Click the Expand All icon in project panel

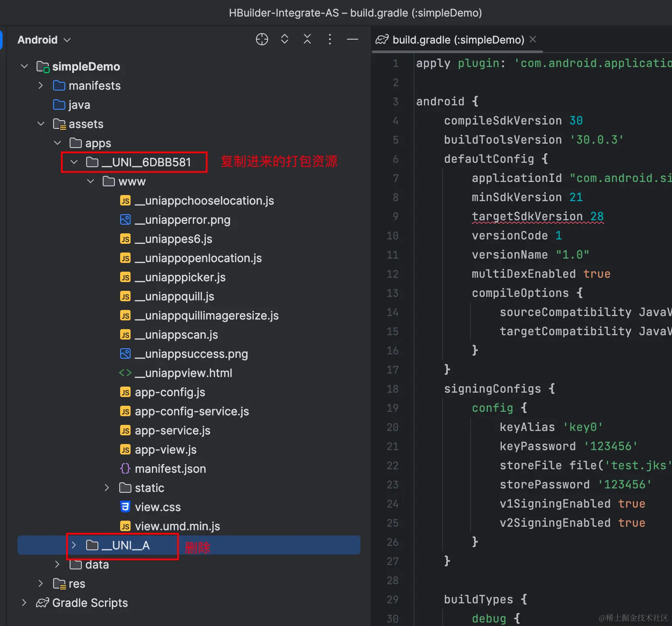tap(285, 40)
